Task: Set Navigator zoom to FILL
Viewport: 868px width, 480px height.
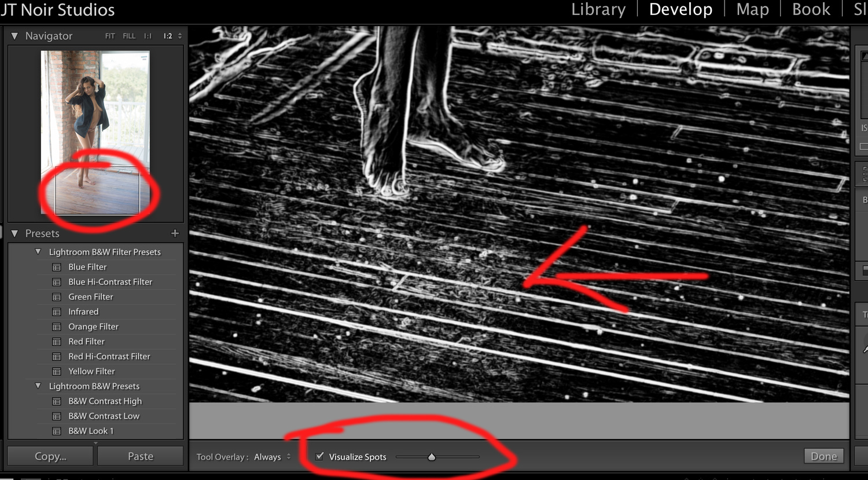Action: coord(129,36)
